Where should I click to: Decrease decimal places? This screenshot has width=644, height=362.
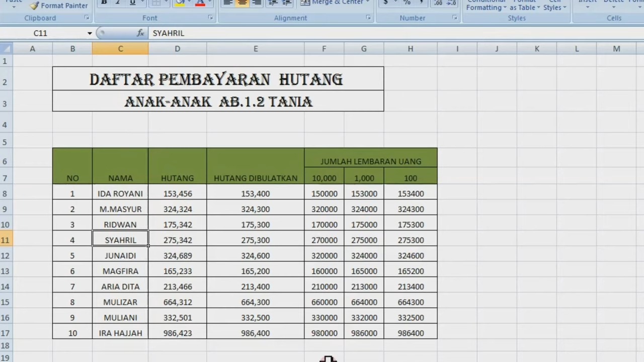(452, 3)
